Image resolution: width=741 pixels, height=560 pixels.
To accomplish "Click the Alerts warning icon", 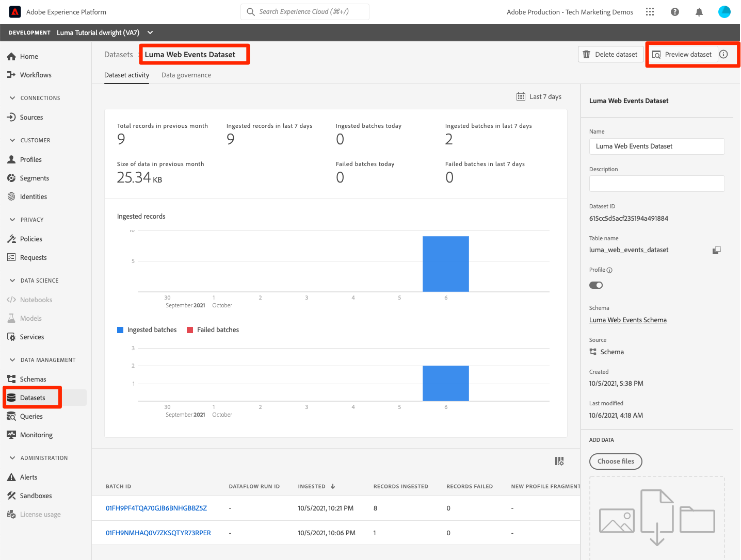I will (11, 477).
